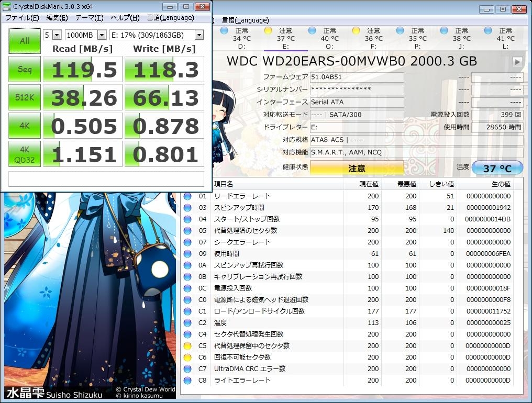
Task: Click the empty comment field in CrystalDiskMark
Action: coord(106,179)
